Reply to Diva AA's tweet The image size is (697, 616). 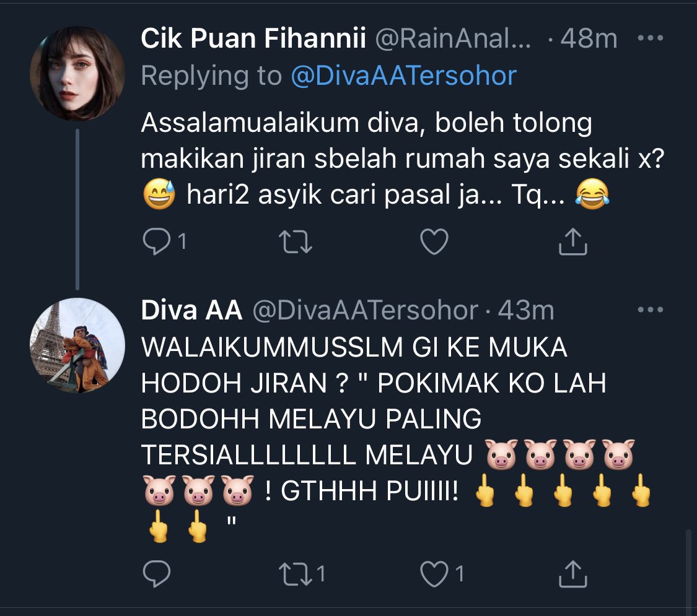pos(157,574)
